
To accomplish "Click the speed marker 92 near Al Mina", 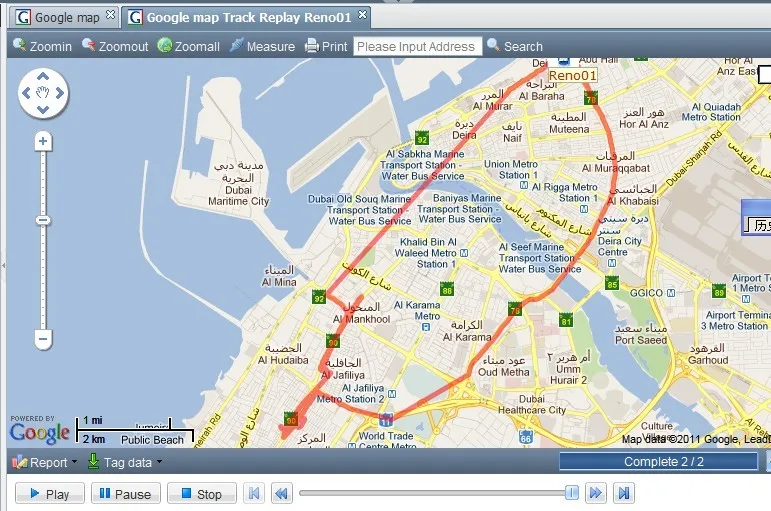I will 319,297.
